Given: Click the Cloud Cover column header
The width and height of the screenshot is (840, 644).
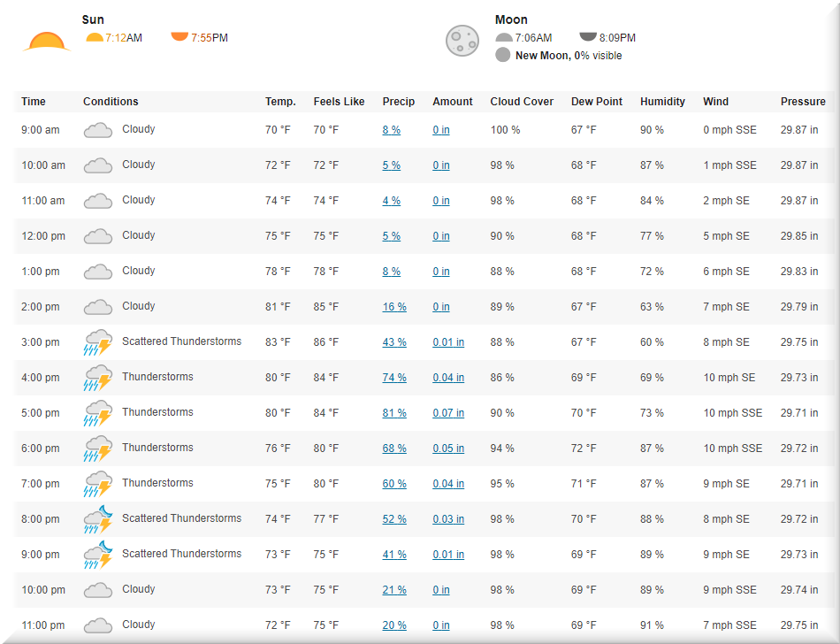Looking at the screenshot, I should tap(522, 102).
